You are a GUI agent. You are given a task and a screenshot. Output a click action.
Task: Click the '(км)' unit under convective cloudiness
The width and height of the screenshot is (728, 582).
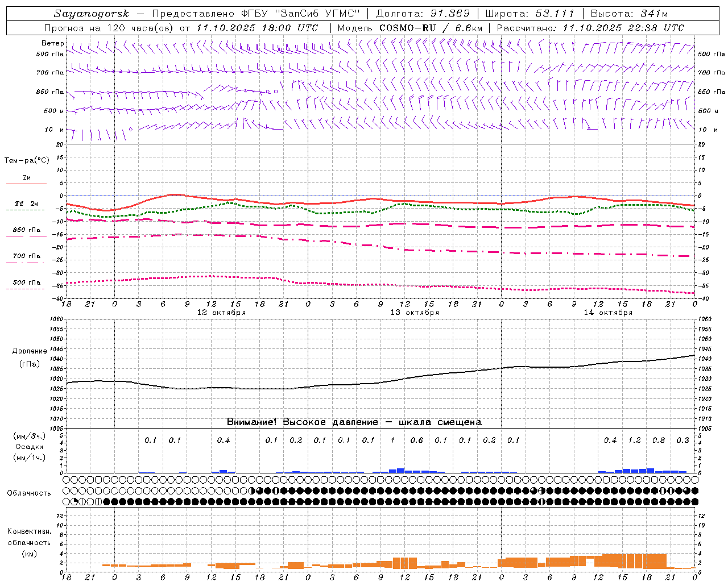(x=29, y=554)
